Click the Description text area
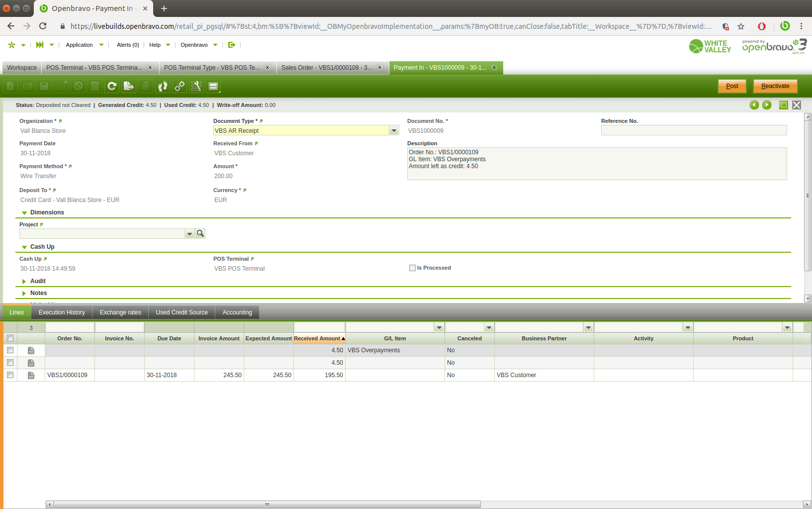The width and height of the screenshot is (812, 509). pyautogui.click(x=597, y=163)
